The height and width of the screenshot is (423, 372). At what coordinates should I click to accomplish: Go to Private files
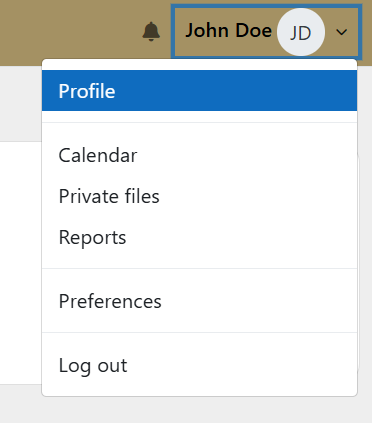(199, 196)
